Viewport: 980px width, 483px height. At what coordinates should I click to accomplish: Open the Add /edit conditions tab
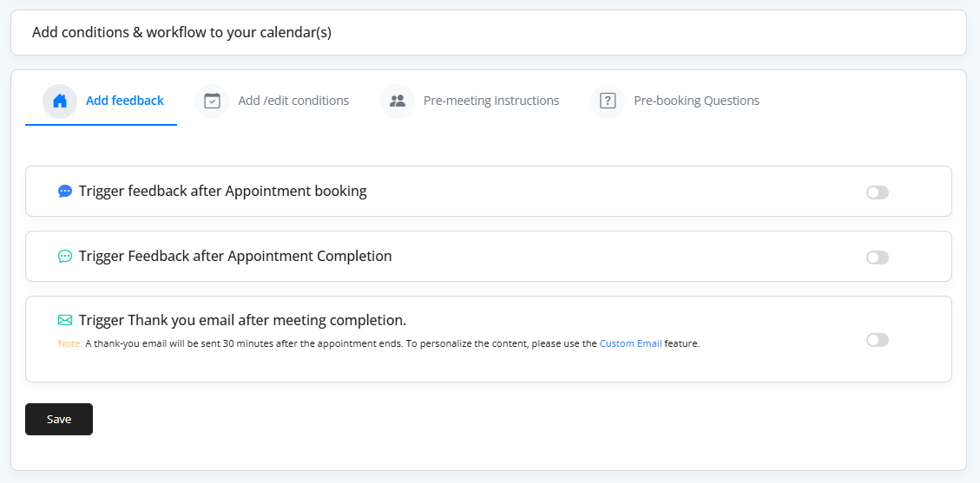[x=293, y=101]
